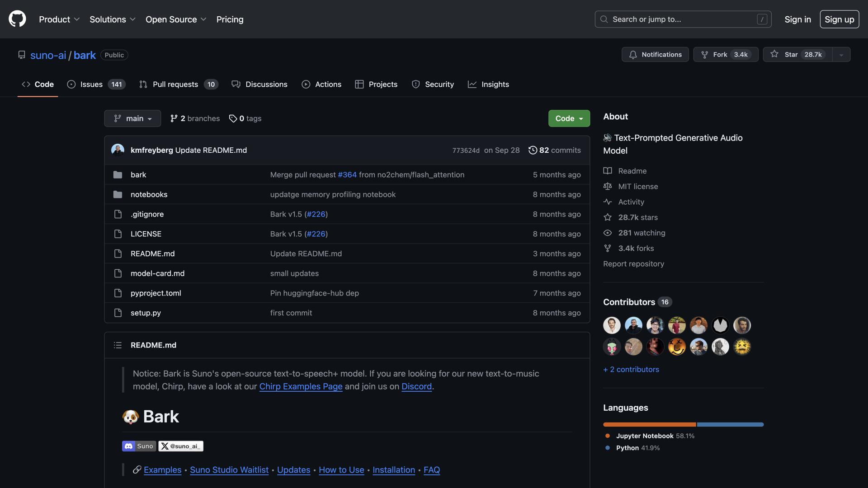Click the Sign up button

pos(839,19)
